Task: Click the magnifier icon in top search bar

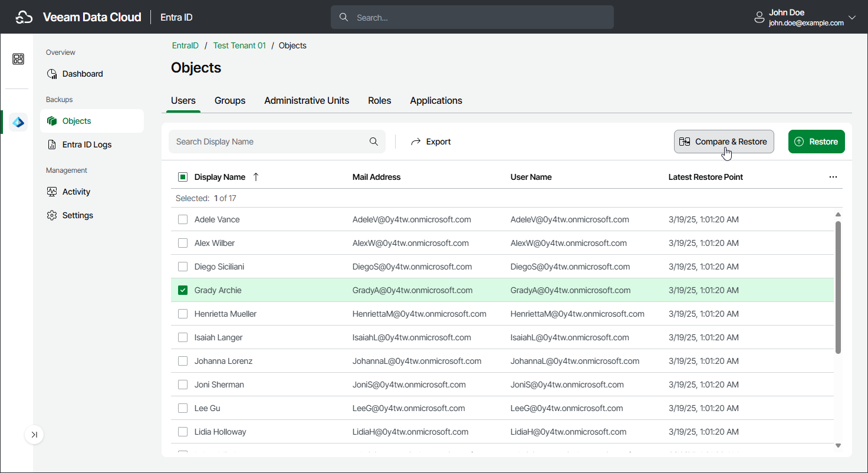Action: 344,17
